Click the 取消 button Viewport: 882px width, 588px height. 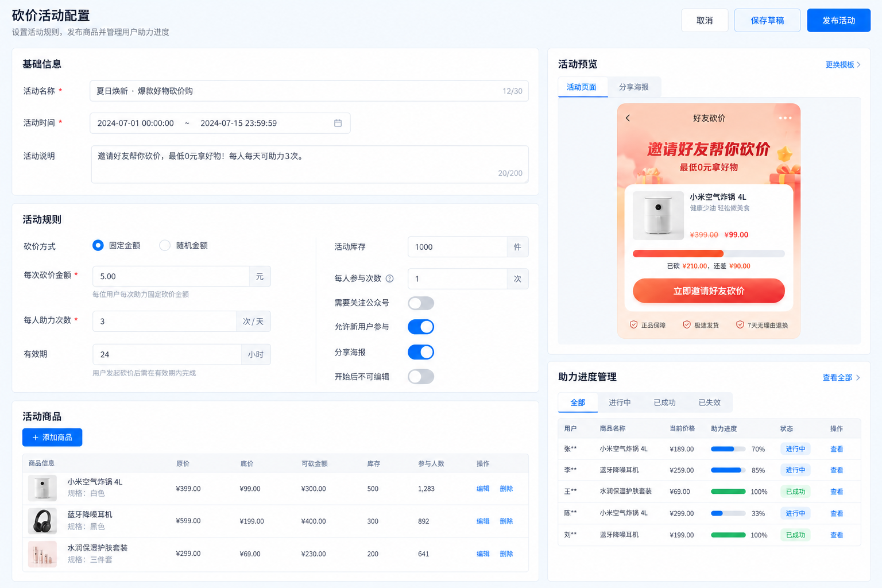coord(705,21)
